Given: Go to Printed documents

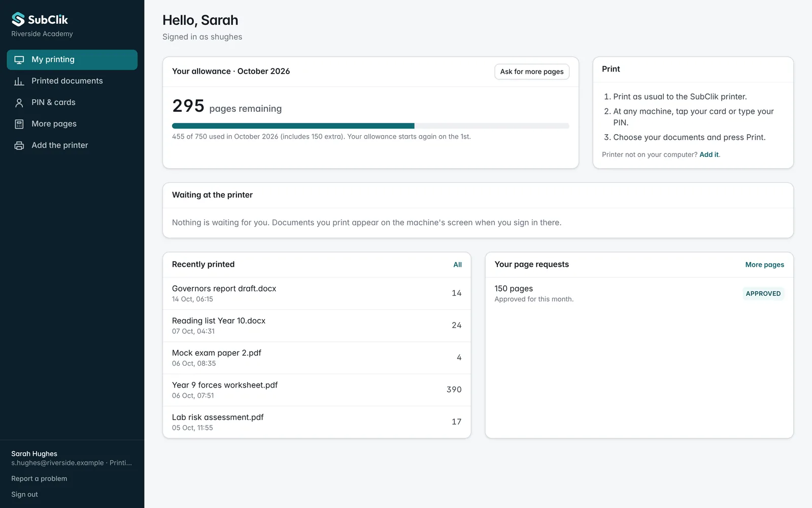Looking at the screenshot, I should point(72,81).
